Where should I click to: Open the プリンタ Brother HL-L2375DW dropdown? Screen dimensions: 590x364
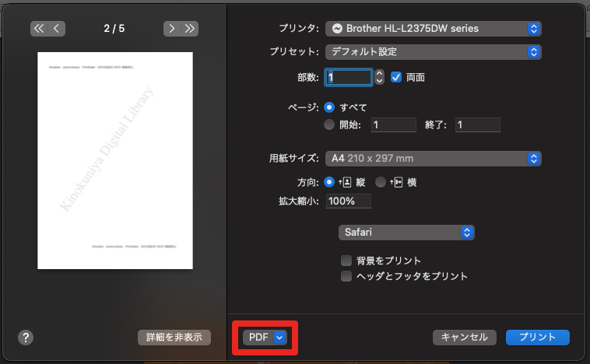[433, 29]
